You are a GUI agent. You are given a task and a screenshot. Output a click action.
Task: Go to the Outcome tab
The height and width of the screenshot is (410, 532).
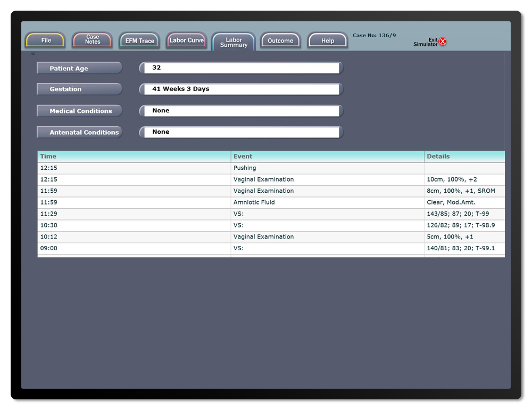[280, 40]
